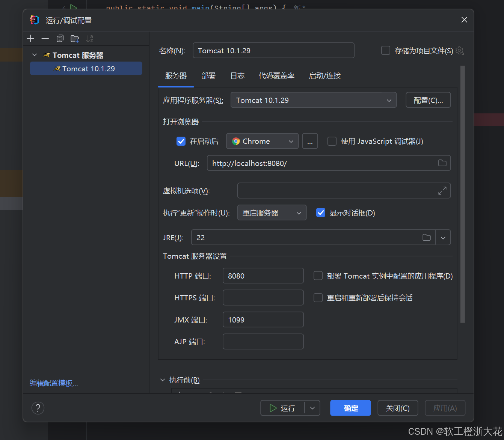The width and height of the screenshot is (504, 440).
Task: Click run gutter icon in editor behind dialog
Action: click(74, 8)
